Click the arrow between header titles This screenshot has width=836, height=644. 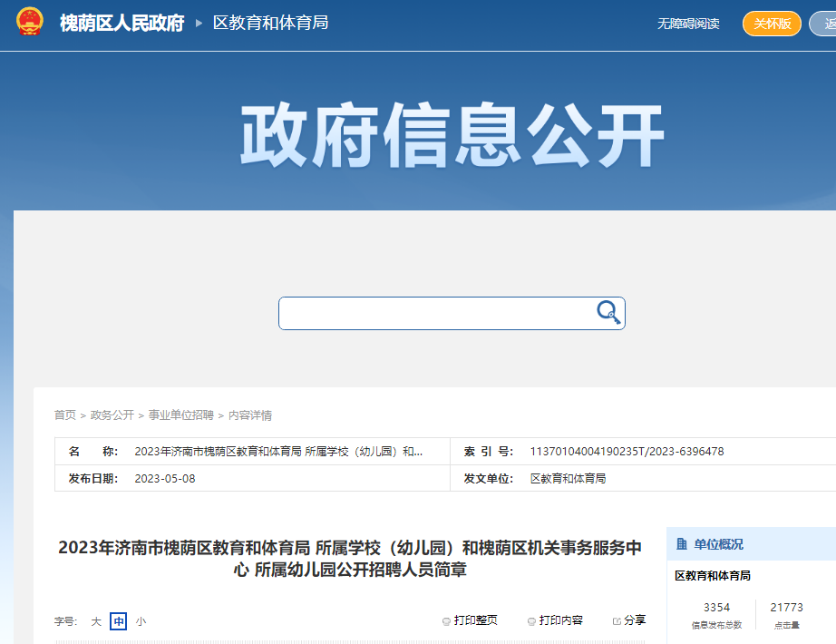[199, 23]
